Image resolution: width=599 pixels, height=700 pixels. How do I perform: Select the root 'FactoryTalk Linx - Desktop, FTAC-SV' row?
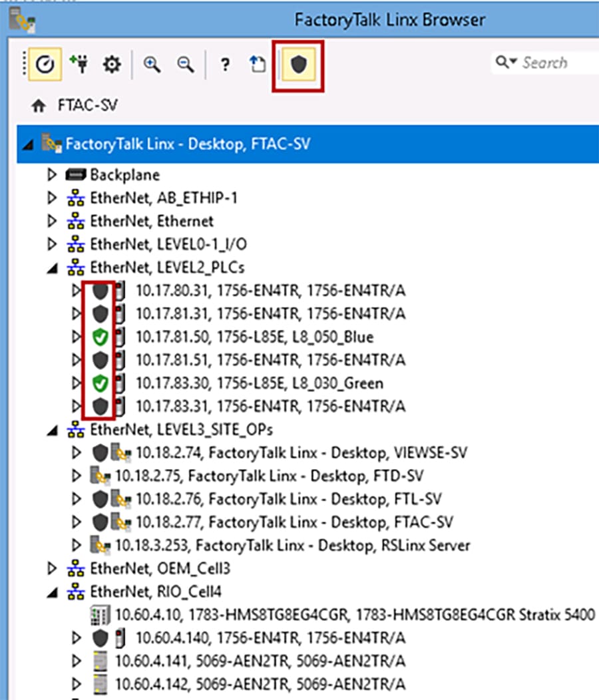click(307, 144)
